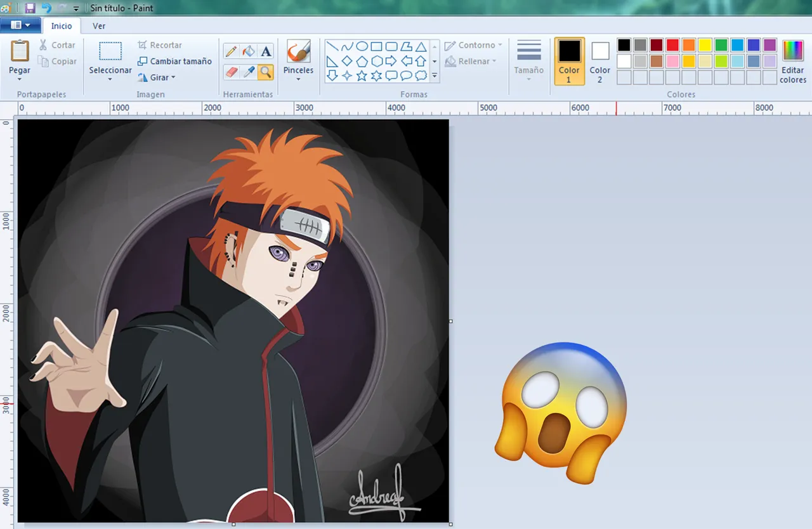Switch to the Ver tab

(x=99, y=26)
